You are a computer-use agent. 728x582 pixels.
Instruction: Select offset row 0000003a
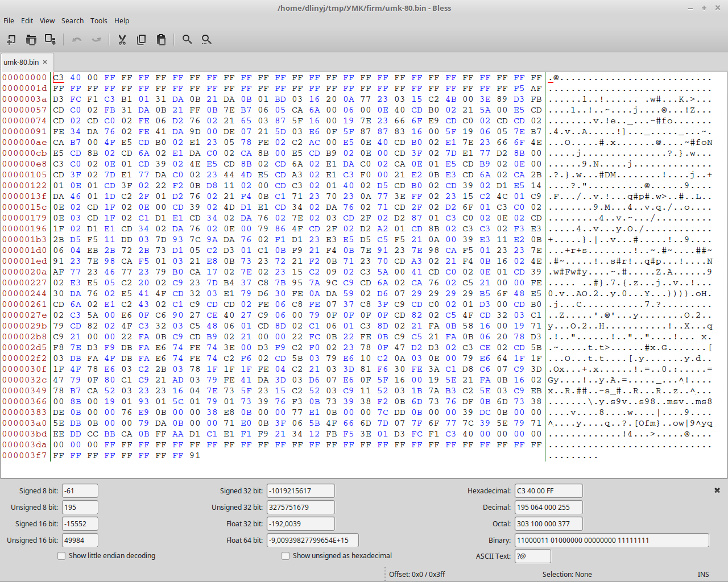pyautogui.click(x=25, y=99)
